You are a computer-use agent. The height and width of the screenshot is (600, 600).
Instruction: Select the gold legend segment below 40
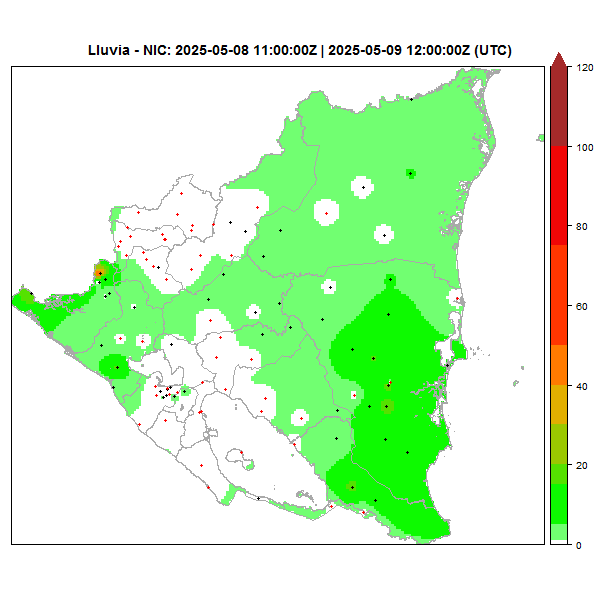tap(559, 404)
